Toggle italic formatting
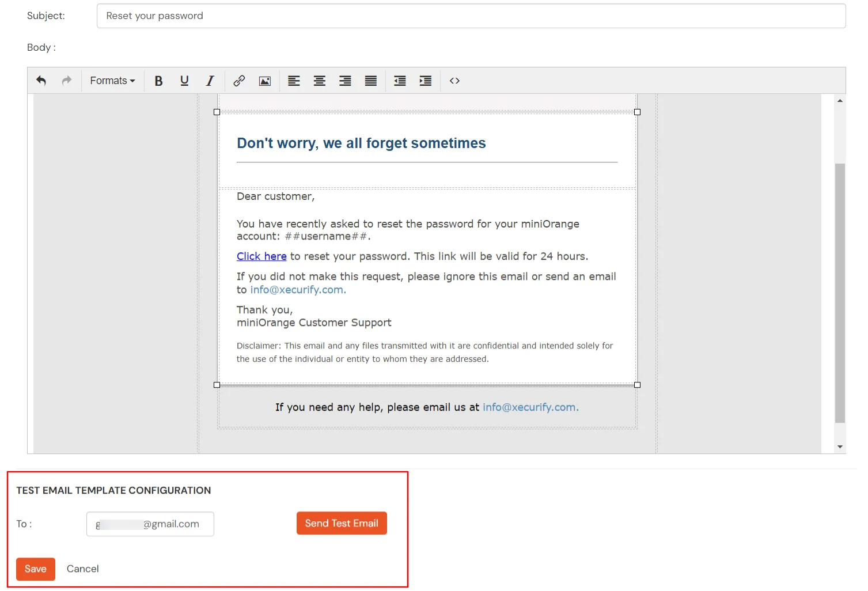The height and width of the screenshot is (591, 868). [x=210, y=81]
